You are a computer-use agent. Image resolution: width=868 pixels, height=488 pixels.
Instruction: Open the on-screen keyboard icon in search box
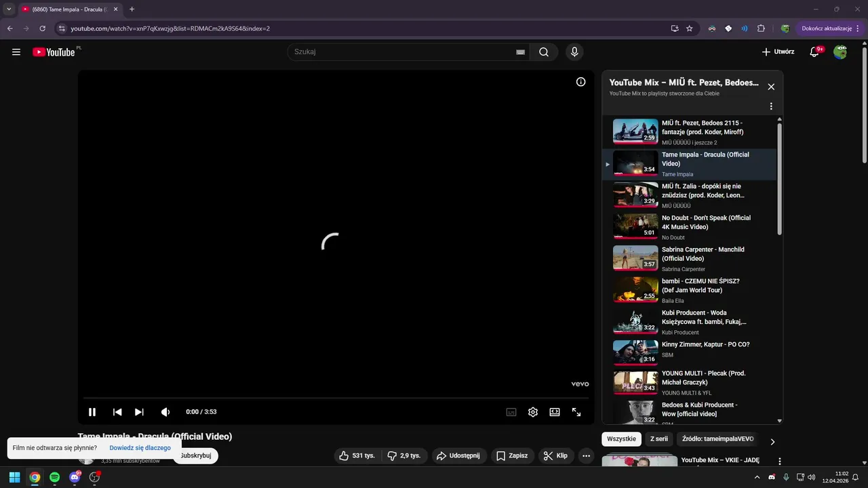pos(521,52)
